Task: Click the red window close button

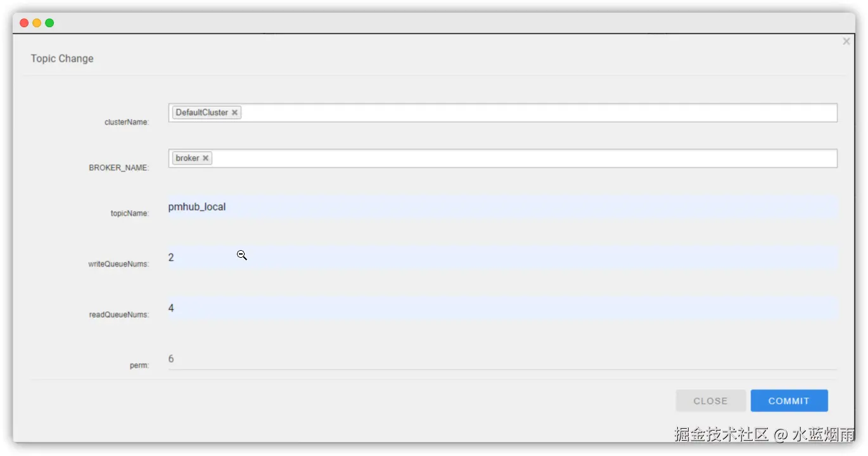Action: click(x=24, y=23)
